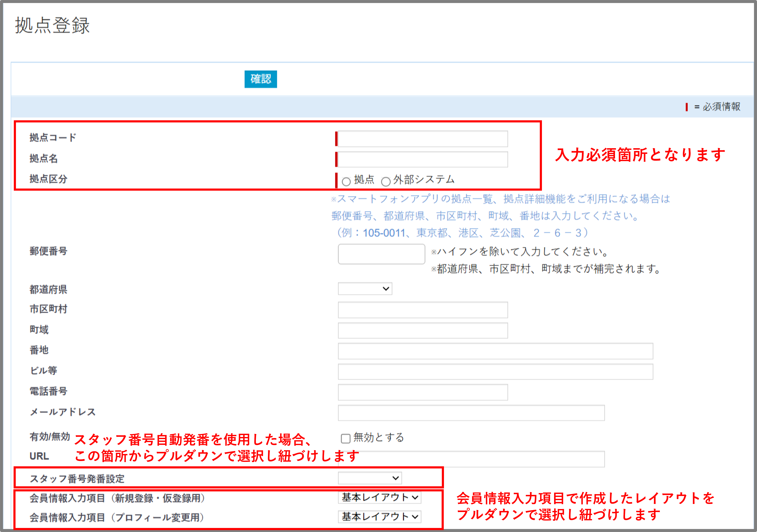
Task: Click the 拠点コード input field
Action: 423,139
